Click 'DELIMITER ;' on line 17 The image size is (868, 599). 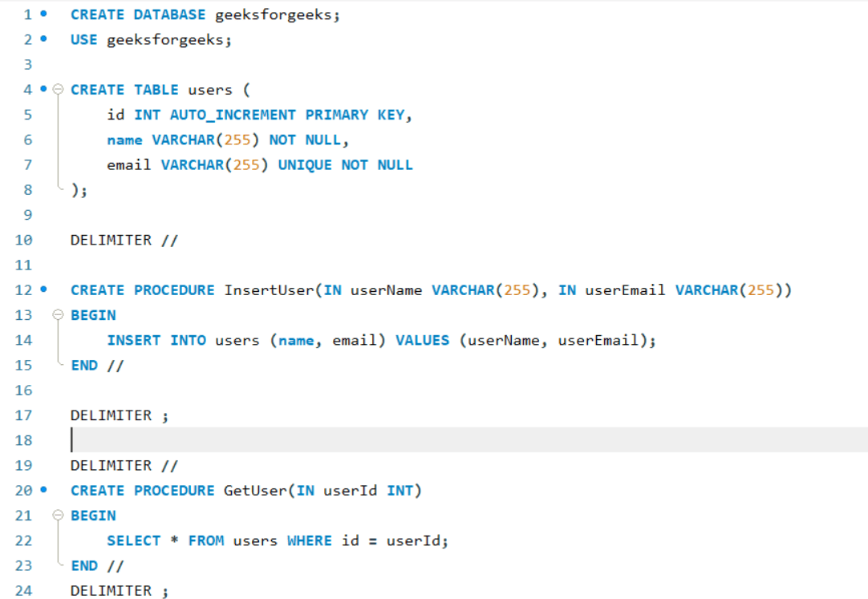pyautogui.click(x=119, y=415)
